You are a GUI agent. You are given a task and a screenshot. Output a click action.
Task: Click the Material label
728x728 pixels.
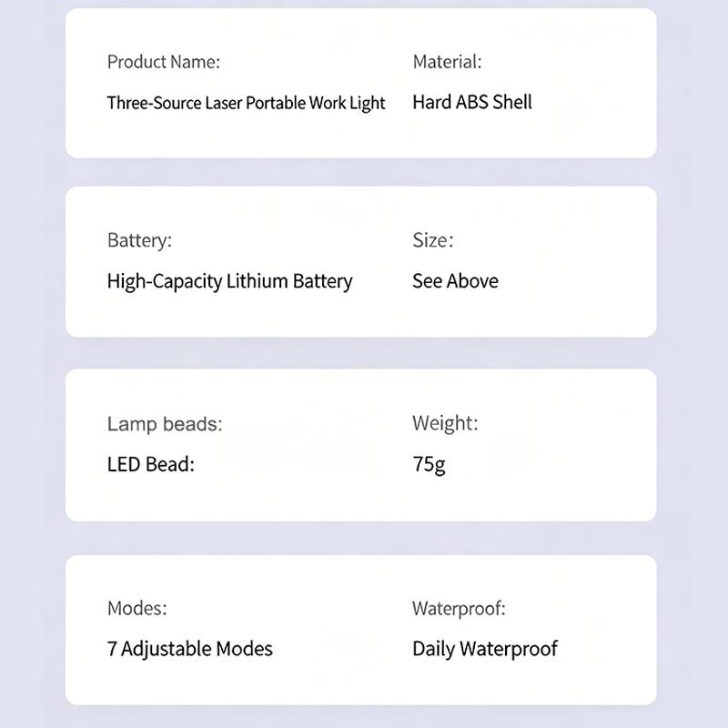tap(447, 62)
